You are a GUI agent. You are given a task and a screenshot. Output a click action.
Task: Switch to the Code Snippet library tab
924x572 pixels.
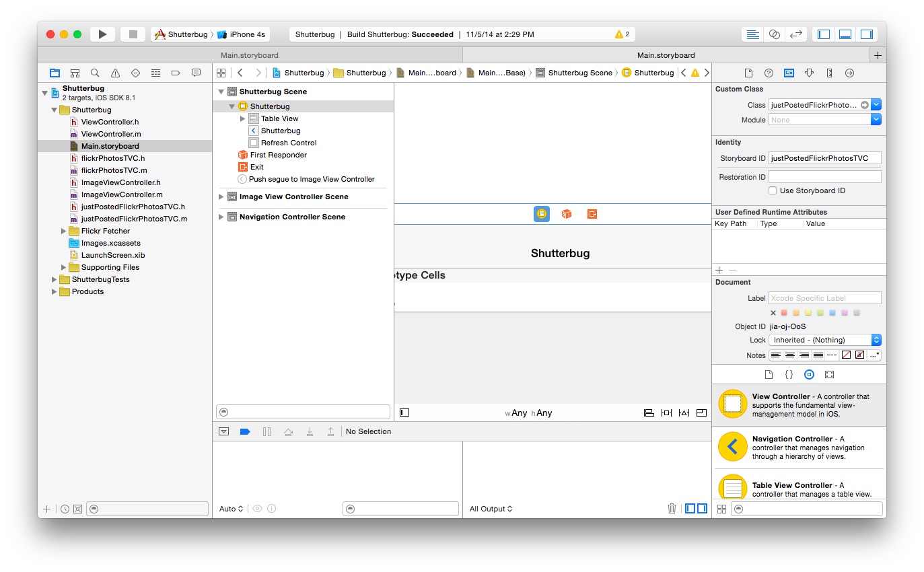789,374
